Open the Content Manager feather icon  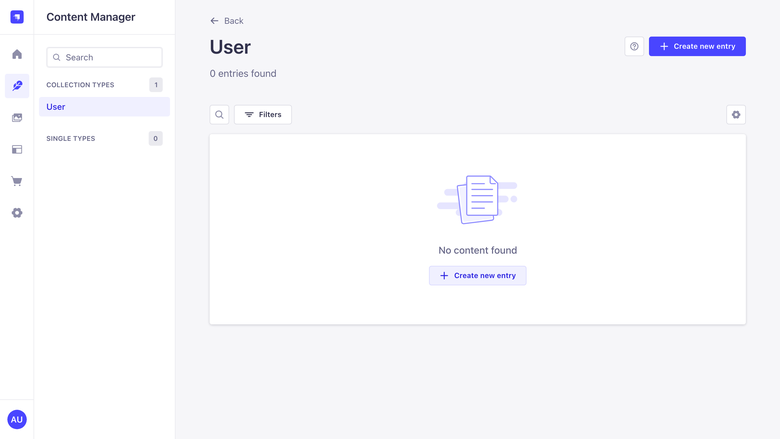click(x=17, y=86)
